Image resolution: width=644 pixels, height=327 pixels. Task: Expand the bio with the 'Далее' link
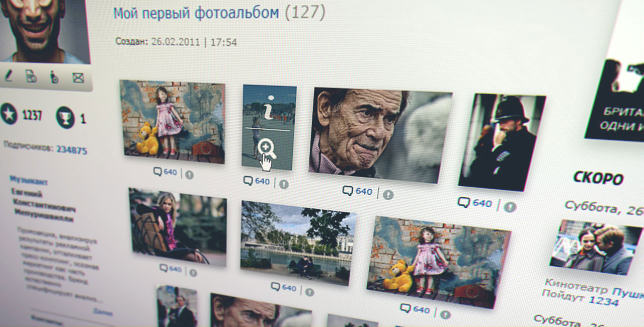click(103, 312)
